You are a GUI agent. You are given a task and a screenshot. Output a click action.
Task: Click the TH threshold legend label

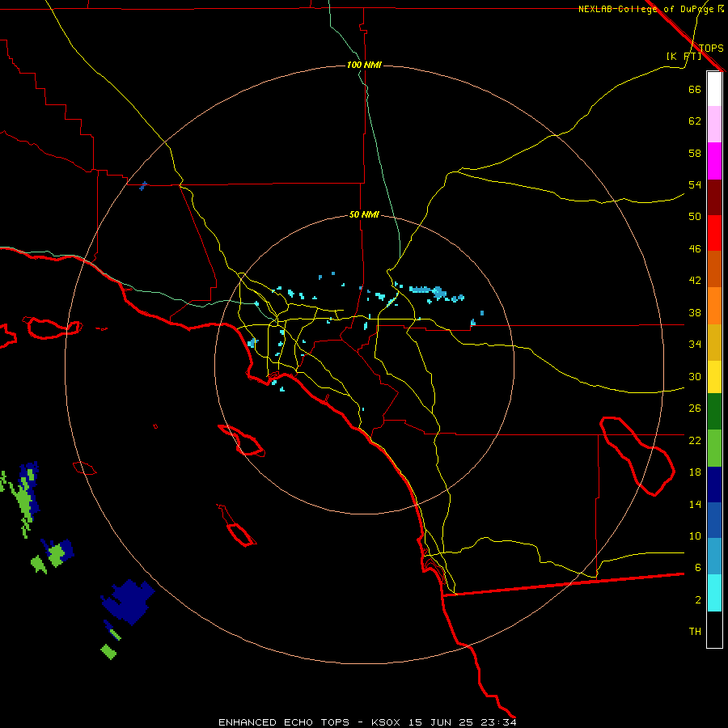(x=695, y=632)
